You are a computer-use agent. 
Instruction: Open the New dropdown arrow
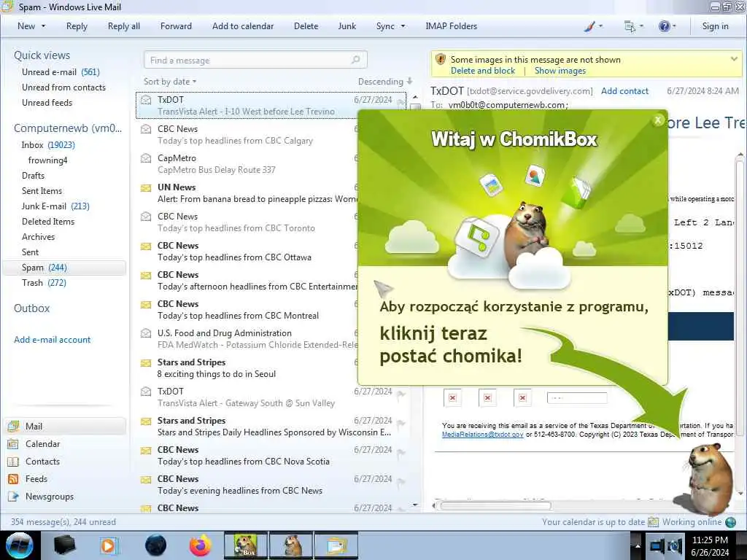click(x=43, y=27)
